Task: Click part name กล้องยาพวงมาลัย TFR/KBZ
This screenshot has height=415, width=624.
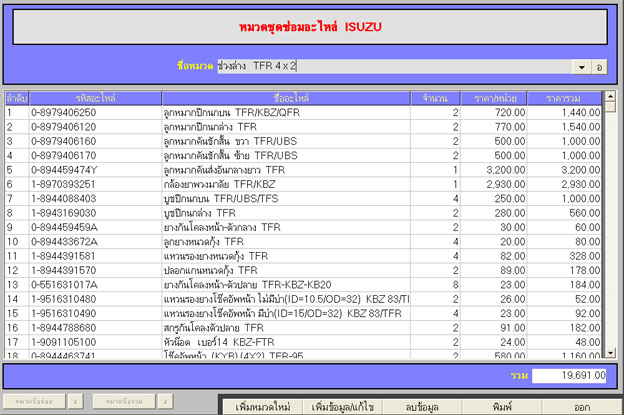Action: (x=219, y=184)
